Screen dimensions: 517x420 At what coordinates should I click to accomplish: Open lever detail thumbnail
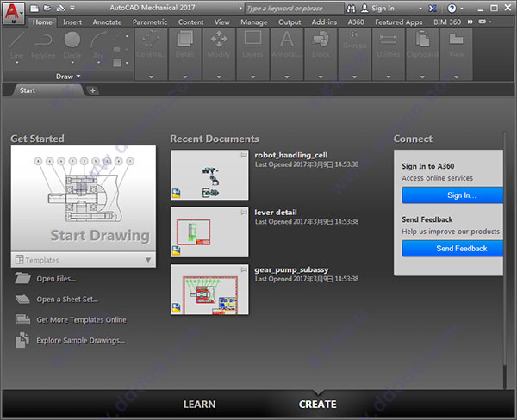(x=209, y=232)
